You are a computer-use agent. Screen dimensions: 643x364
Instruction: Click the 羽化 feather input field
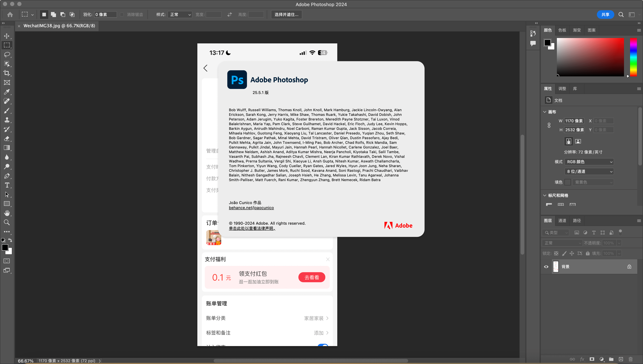coord(105,15)
